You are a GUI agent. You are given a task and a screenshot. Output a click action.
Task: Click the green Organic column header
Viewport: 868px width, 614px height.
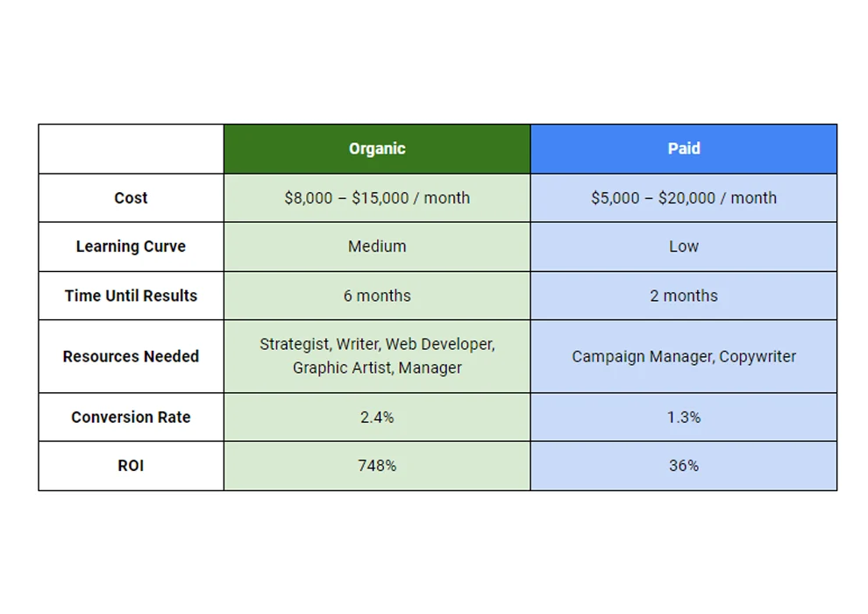tap(377, 149)
